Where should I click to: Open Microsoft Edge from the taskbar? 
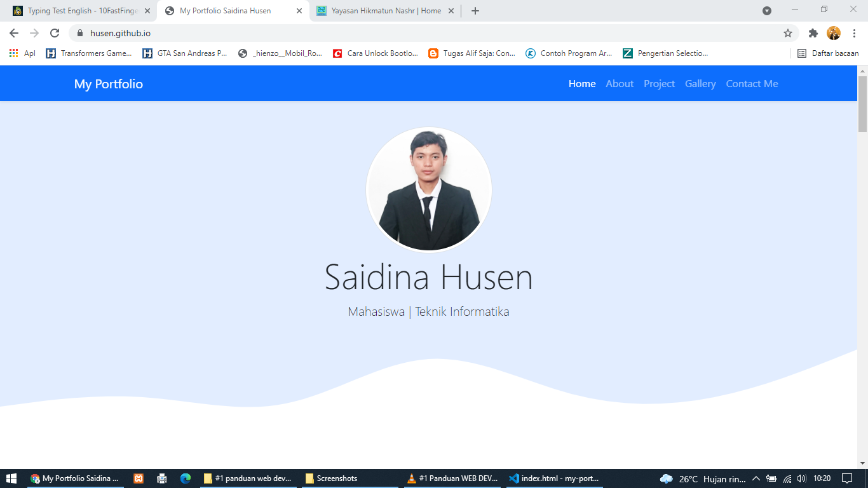[186, 478]
